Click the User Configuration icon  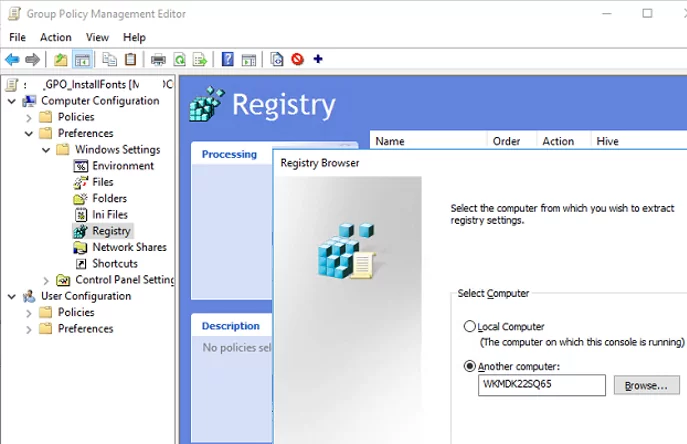[29, 296]
